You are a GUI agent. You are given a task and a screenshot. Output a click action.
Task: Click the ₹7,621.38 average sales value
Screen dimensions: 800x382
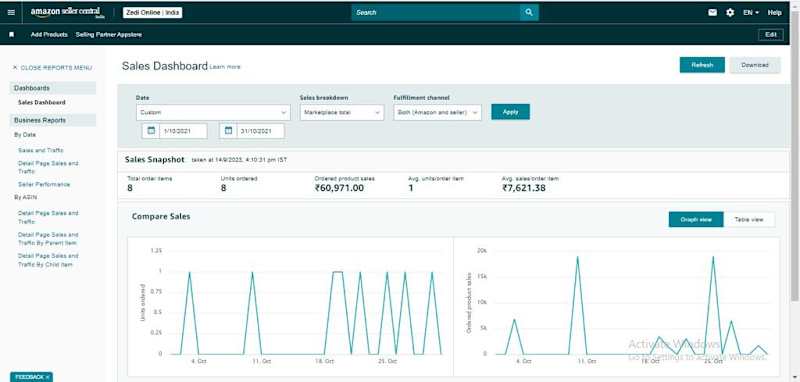524,188
